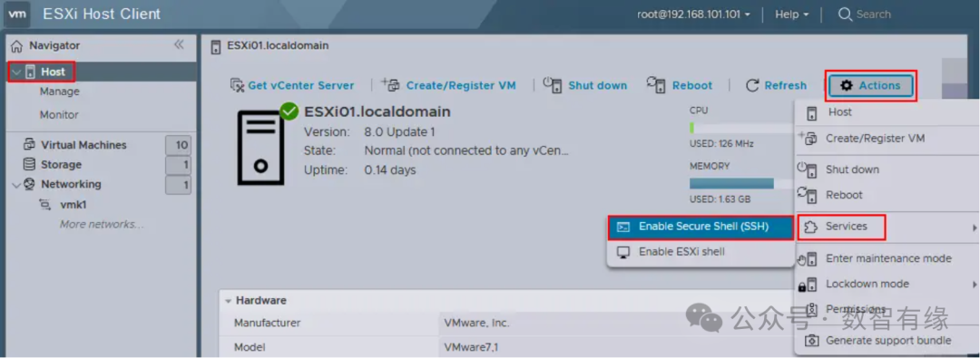Click the Get vCenter Server icon
The image size is (980, 358).
point(237,85)
